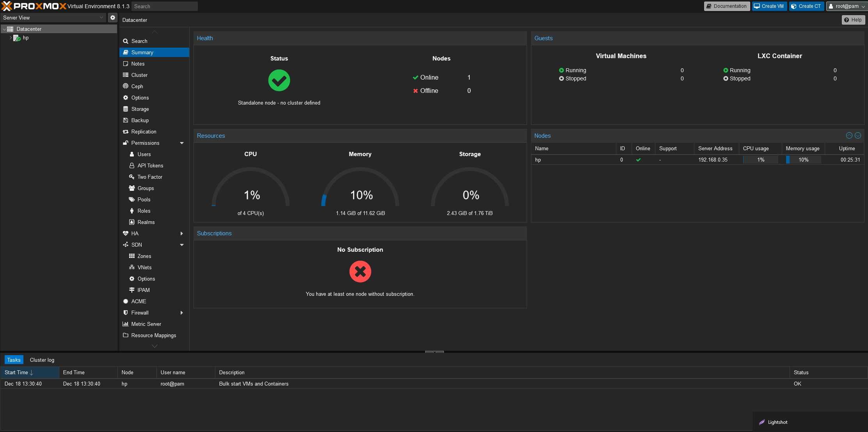Viewport: 868px width, 432px height.
Task: Click the hp memory usage bar
Action: [803, 160]
